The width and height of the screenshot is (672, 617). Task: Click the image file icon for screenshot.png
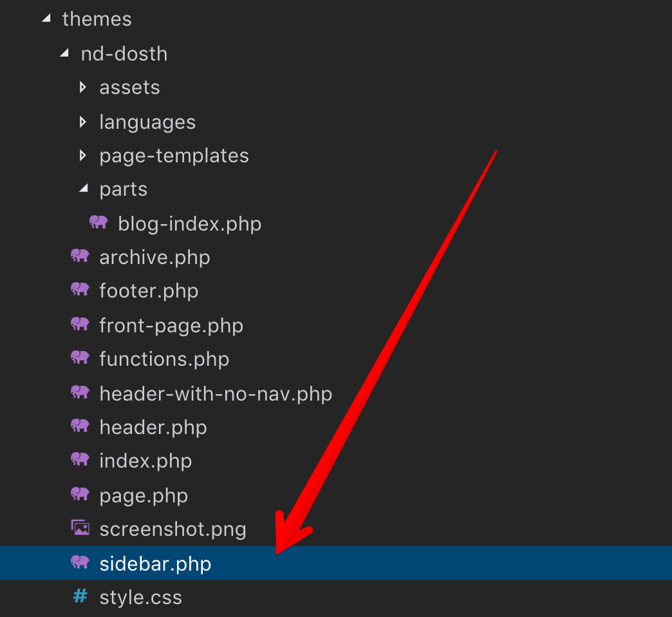point(80,529)
